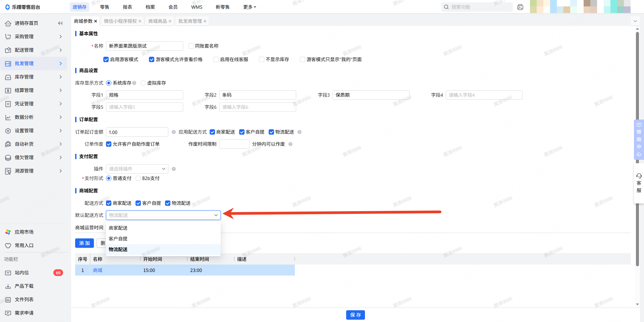Click help icon beside 插件 dropdown

[174, 169]
